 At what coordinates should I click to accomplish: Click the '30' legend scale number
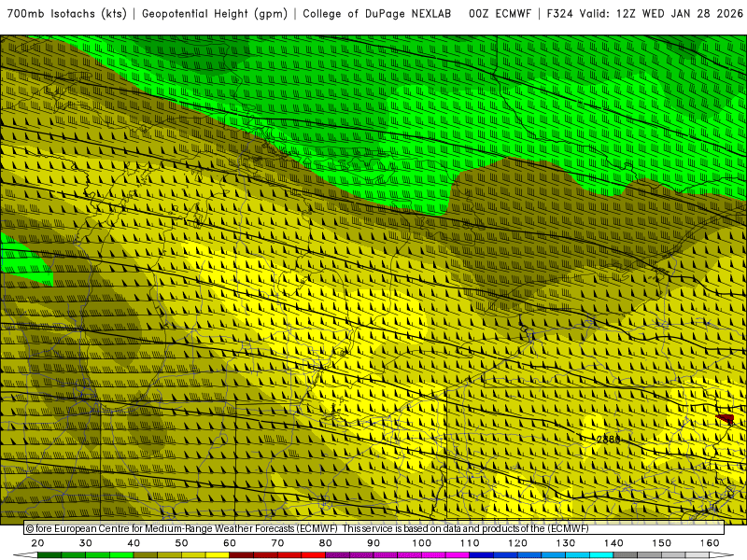click(86, 543)
